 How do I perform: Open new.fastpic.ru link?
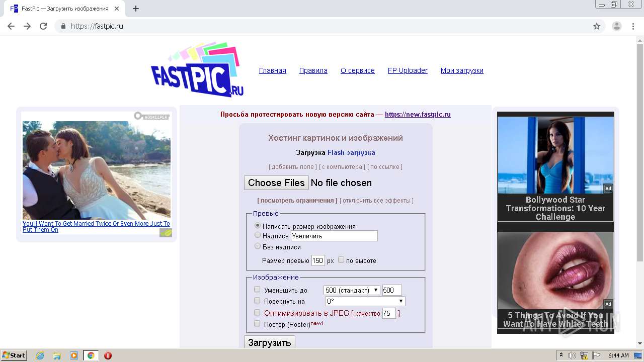pos(418,115)
